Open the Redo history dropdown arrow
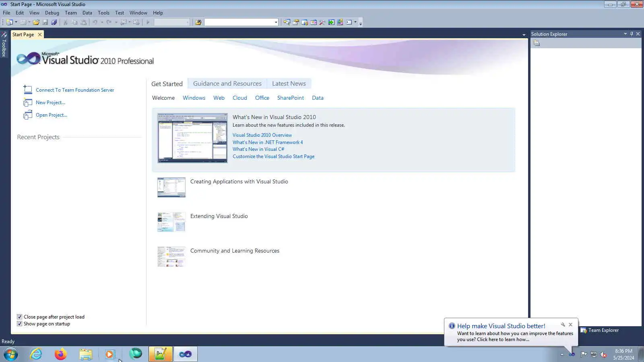 click(116, 22)
